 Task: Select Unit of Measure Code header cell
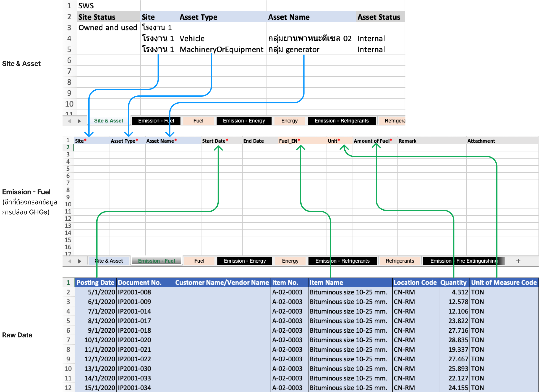point(504,283)
